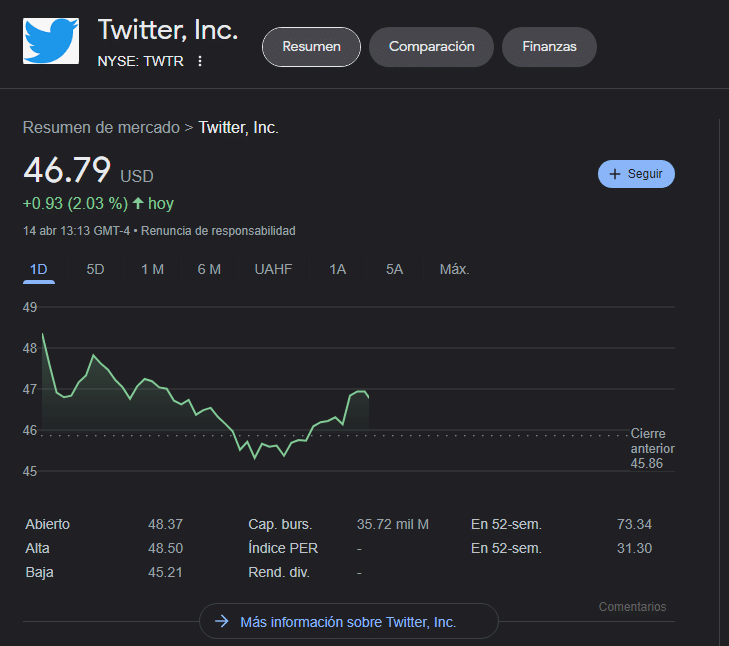Click the end point of the price line chart

[x=368, y=397]
